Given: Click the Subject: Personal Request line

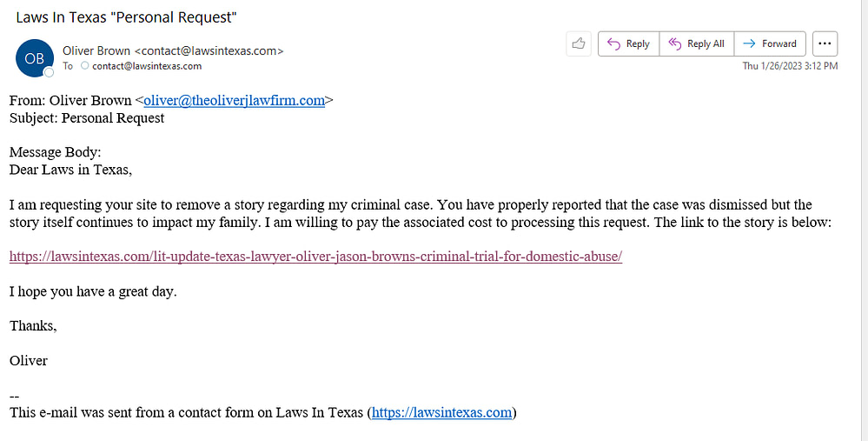Looking at the screenshot, I should point(87,118).
